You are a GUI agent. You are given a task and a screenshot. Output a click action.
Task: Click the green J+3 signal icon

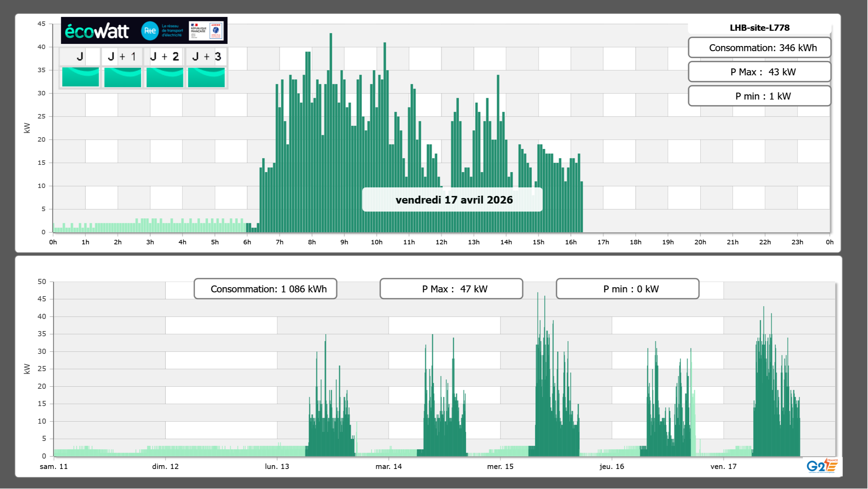206,77
